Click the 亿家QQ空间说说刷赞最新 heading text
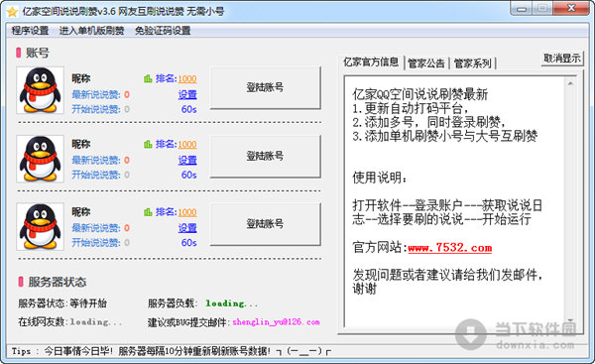This screenshot has width=595, height=364. pyautogui.click(x=420, y=94)
